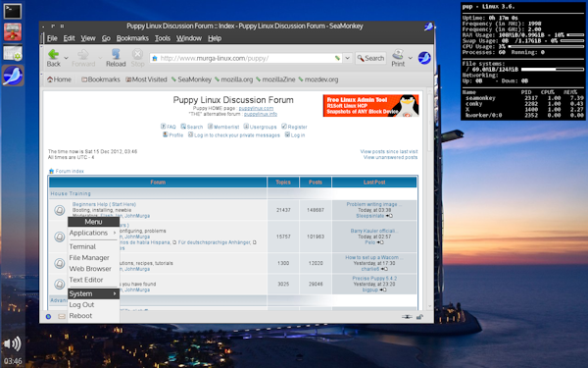Click the Log in link on the forum
The height and width of the screenshot is (368, 588).
pyautogui.click(x=295, y=135)
